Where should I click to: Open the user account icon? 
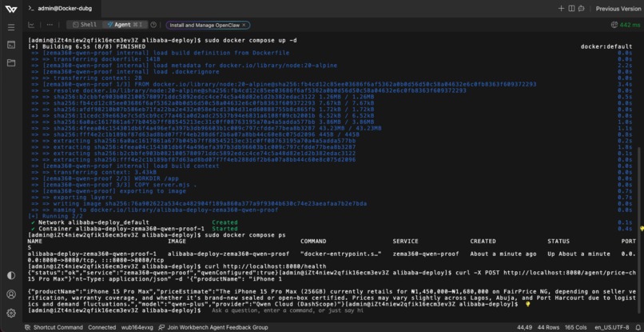click(x=11, y=294)
